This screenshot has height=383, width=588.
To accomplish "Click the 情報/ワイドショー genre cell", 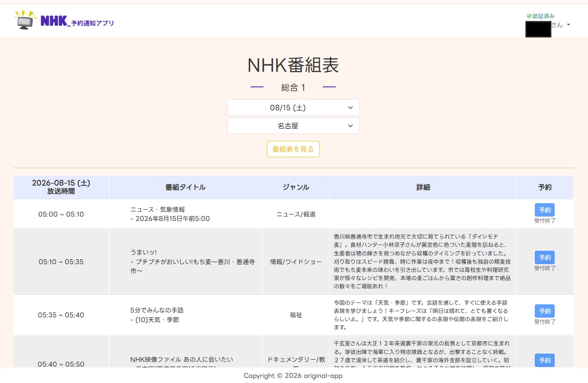I will click(x=296, y=262).
